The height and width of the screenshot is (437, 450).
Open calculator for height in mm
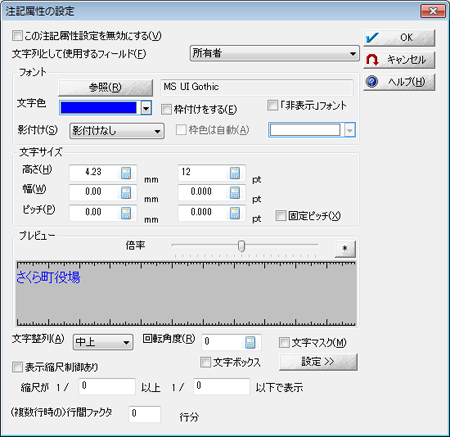[126, 173]
